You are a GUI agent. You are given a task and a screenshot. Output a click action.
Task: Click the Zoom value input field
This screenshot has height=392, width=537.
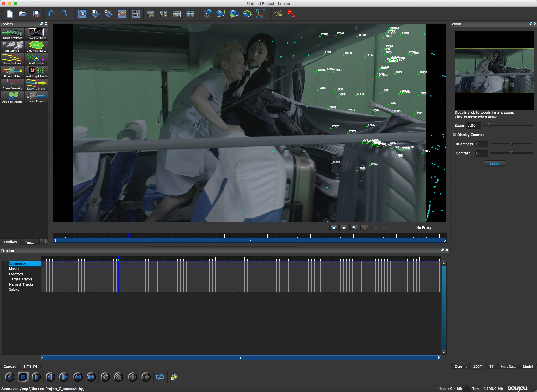pos(474,125)
